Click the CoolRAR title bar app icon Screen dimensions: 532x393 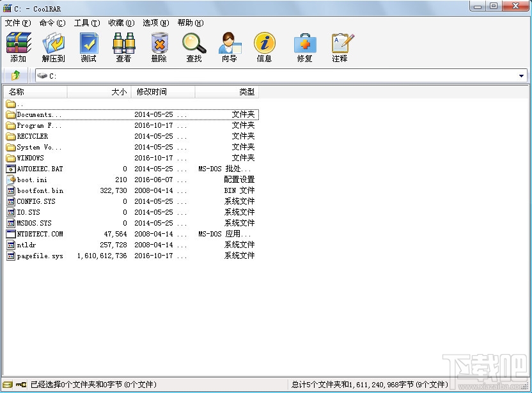coord(7,8)
